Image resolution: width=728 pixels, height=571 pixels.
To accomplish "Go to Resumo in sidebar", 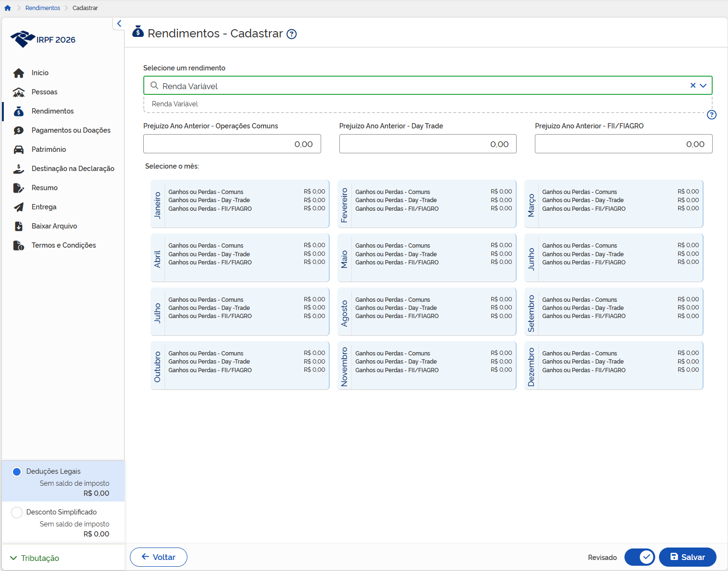I will tap(45, 188).
